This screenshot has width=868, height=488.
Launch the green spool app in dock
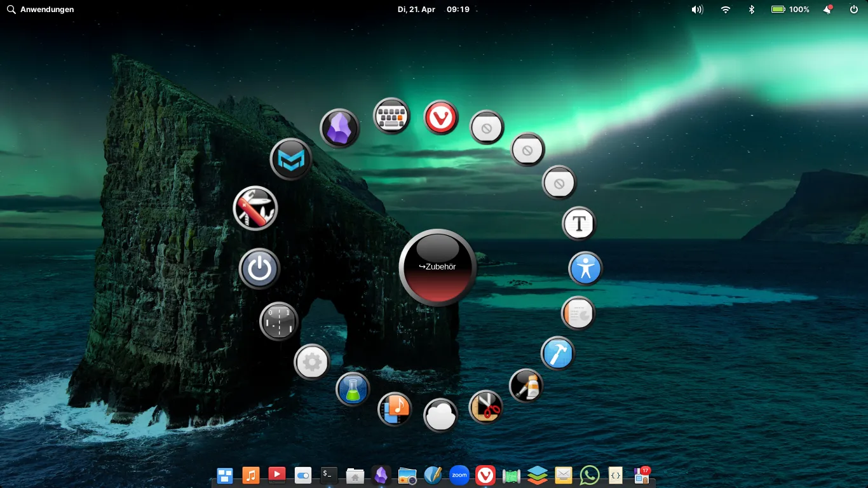pos(512,475)
